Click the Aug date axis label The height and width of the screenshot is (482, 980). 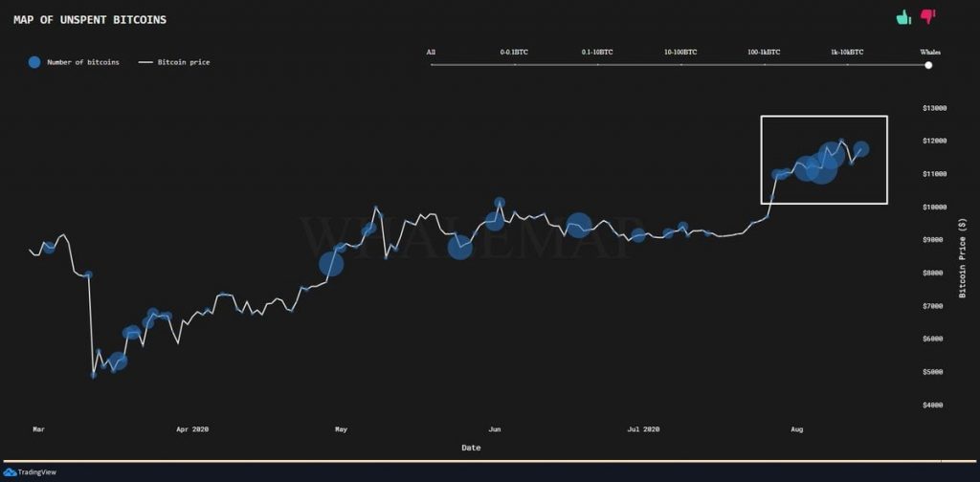tap(797, 429)
